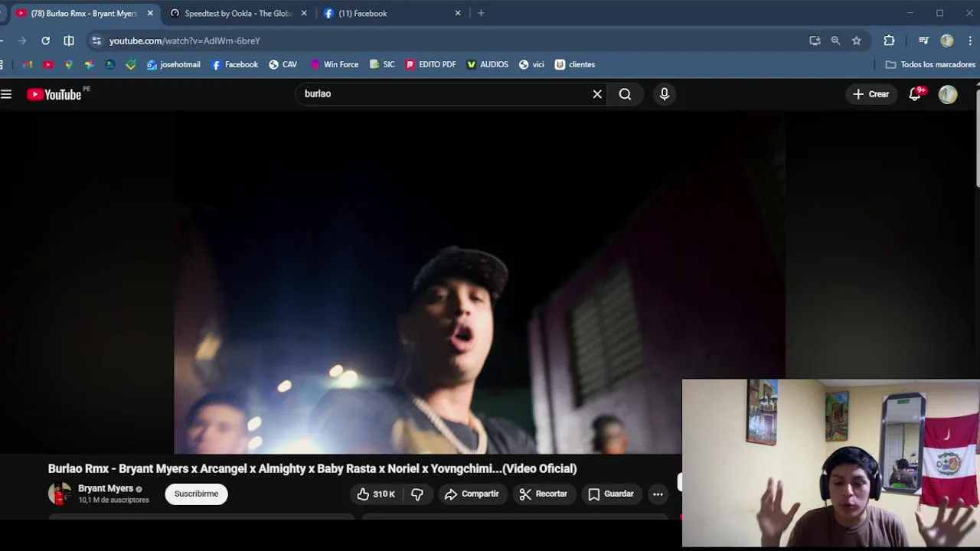
Task: Click the youtube.com address bar URL
Action: tap(185, 41)
